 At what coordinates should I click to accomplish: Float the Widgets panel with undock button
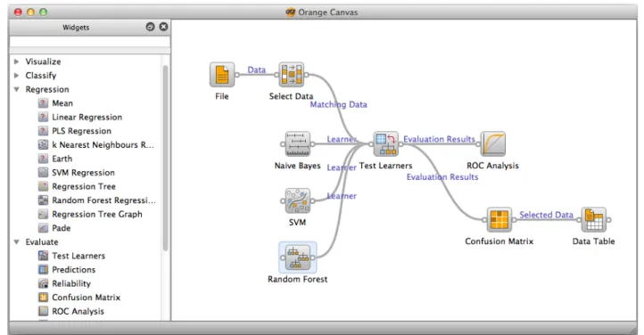point(151,27)
